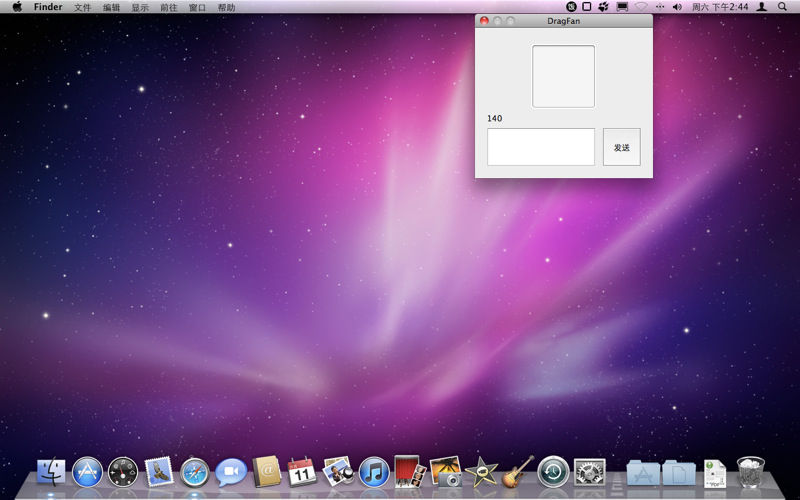Open iPhoto from the Dock
The width and height of the screenshot is (800, 500).
click(x=445, y=472)
